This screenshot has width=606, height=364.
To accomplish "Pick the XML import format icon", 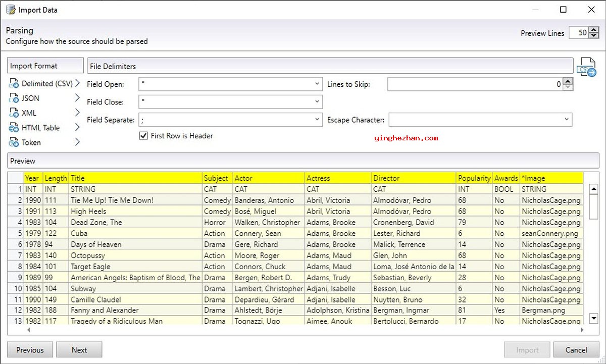I will click(x=14, y=113).
